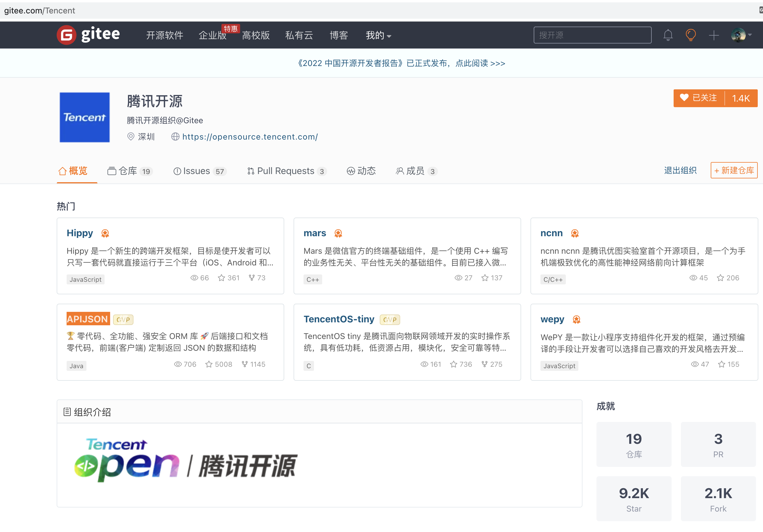Viewport: 763px width, 532px height.
Task: Switch to the 动态 tab
Action: point(361,171)
